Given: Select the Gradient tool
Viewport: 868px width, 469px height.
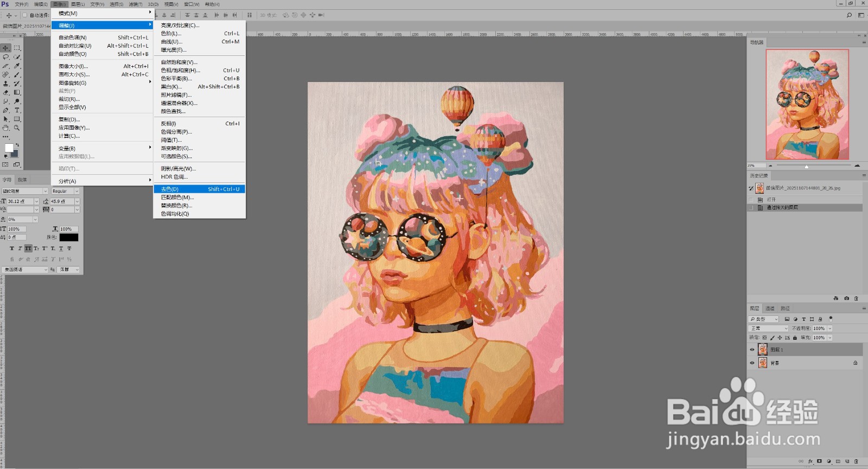Looking at the screenshot, I should tap(17, 92).
